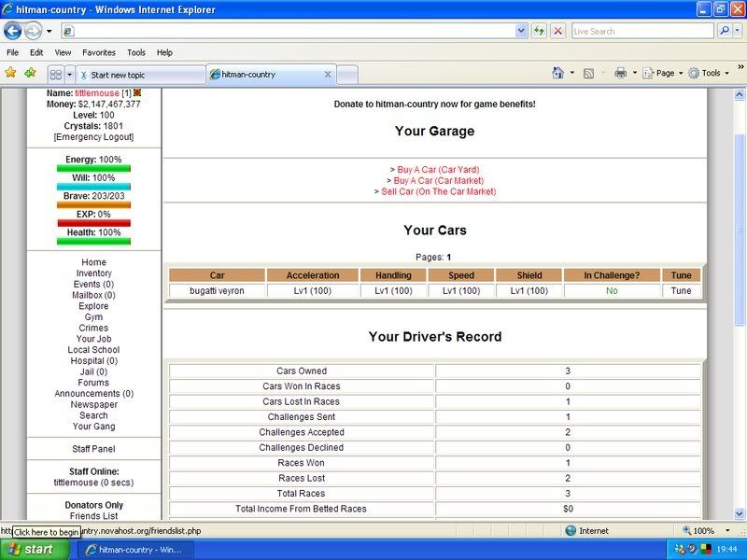Click the Stop loading icon
This screenshot has width=747, height=560.
557,31
